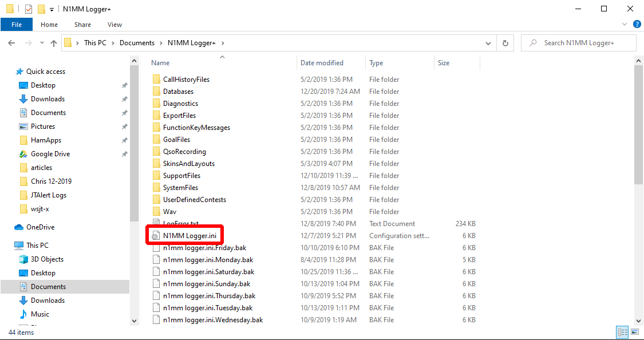This screenshot has height=340, width=644.
Task: Click in the Search N1MM Logger+ box
Action: coord(579,43)
